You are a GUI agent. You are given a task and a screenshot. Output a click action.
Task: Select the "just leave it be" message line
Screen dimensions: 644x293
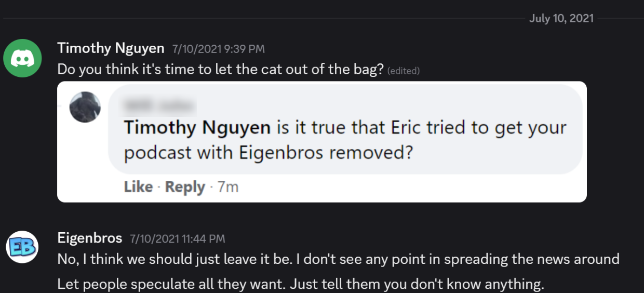(x=338, y=259)
